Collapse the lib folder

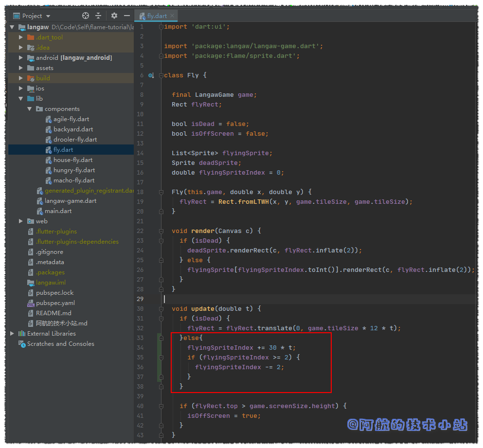point(21,99)
